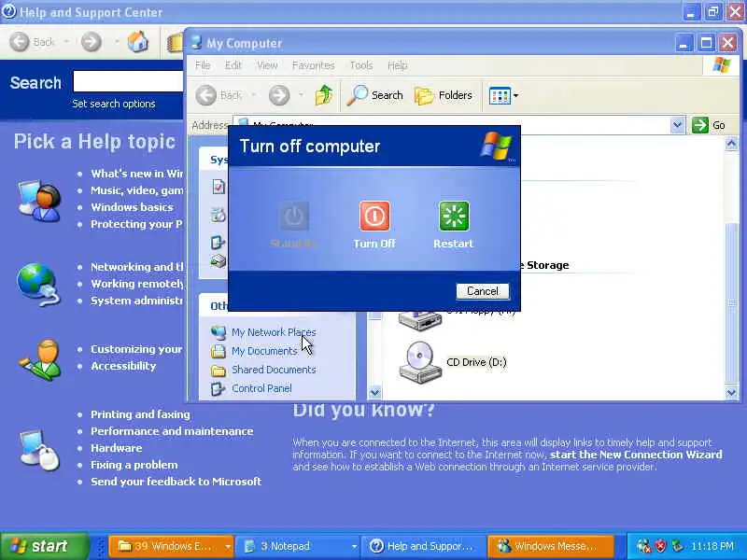
Task: Open the Help menu in My Computer
Action: 397,65
